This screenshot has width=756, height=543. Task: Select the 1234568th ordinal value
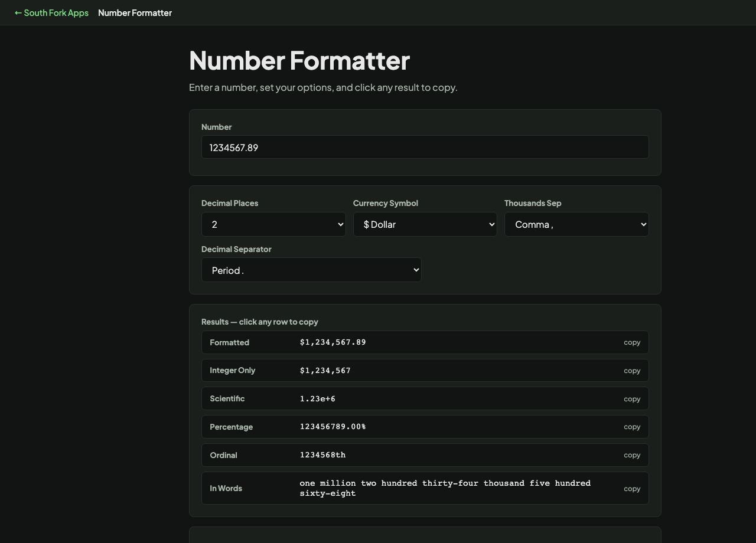click(x=322, y=455)
